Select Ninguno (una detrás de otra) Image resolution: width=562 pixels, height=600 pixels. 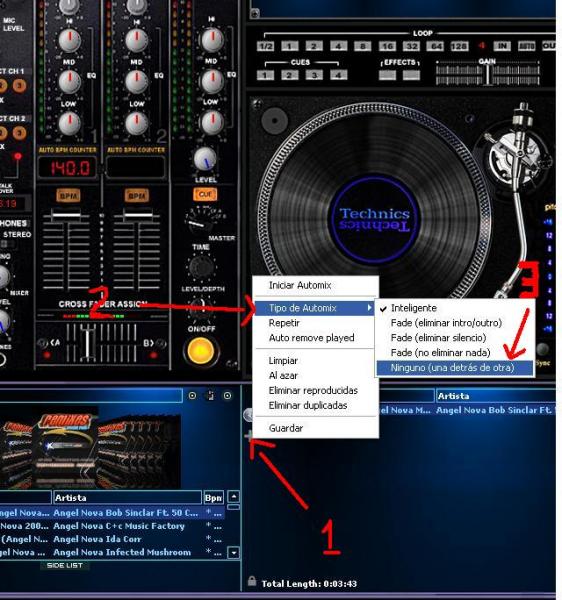coord(454,367)
